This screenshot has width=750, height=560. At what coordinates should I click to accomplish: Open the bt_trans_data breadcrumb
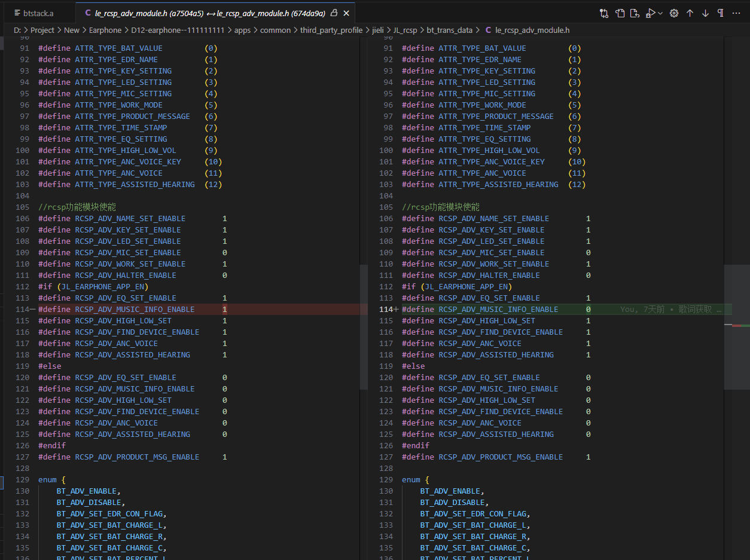(449, 30)
